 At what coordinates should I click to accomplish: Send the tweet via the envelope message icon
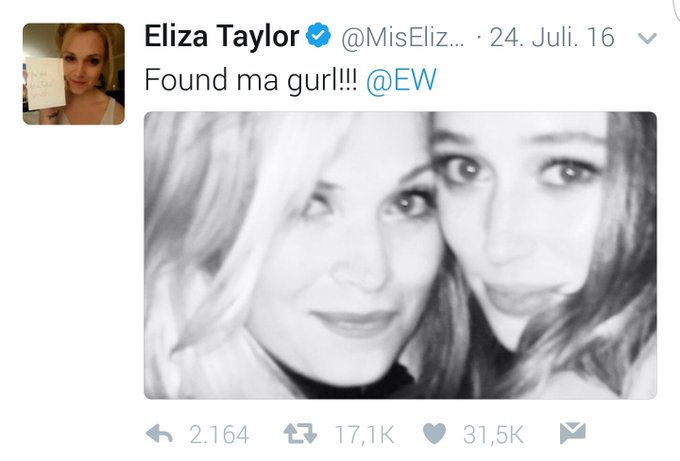pos(572,433)
